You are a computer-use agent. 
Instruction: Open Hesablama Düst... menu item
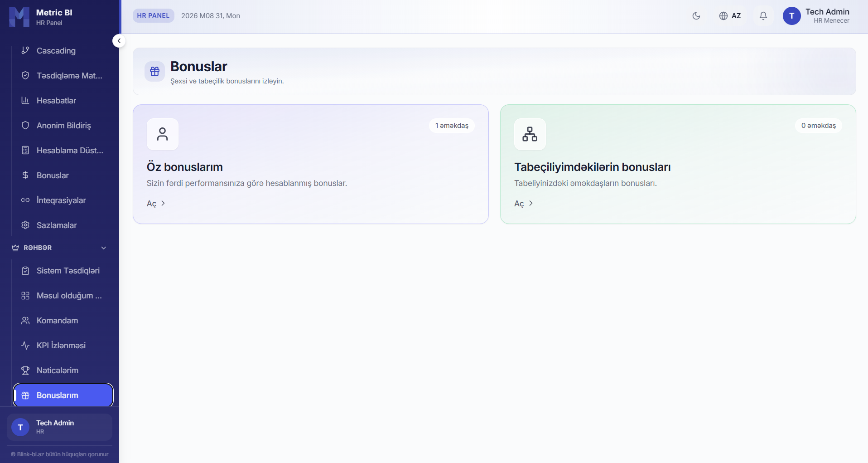[x=63, y=150]
